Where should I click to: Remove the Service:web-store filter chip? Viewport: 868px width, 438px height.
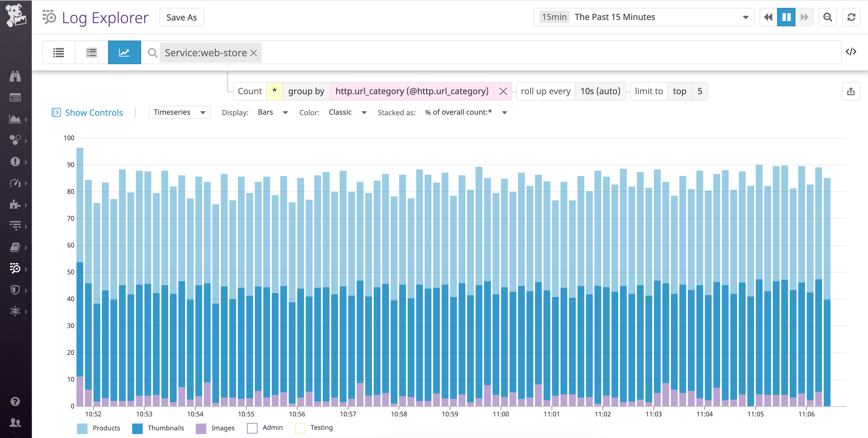pyautogui.click(x=254, y=53)
